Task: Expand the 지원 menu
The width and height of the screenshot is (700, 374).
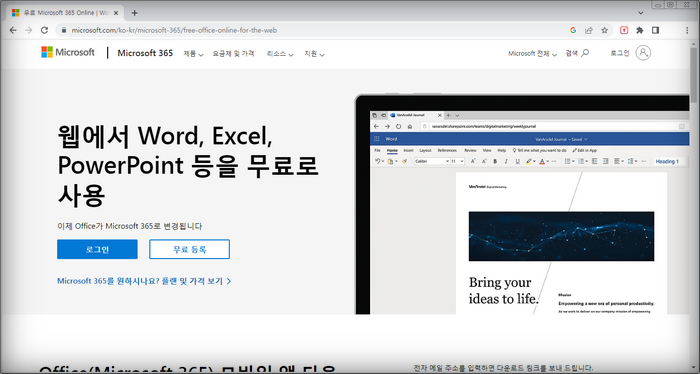Action: click(314, 54)
